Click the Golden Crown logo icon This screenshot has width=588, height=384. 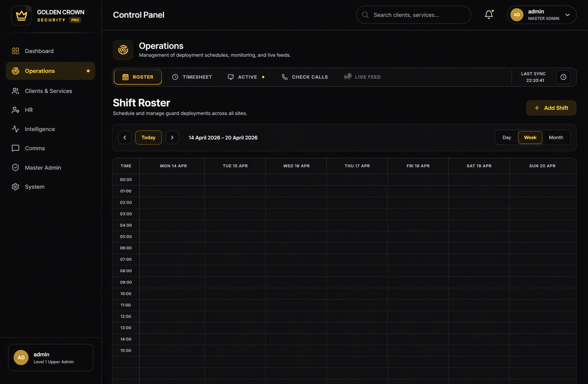click(x=21, y=15)
